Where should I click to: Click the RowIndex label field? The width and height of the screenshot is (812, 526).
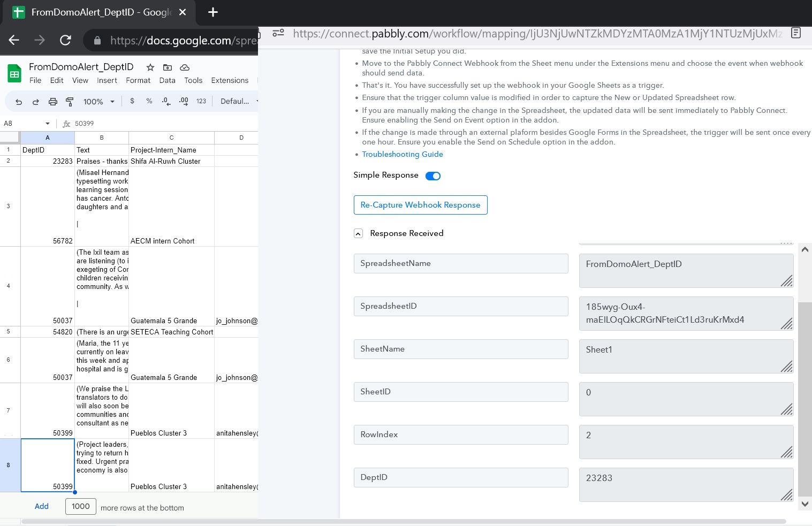461,434
